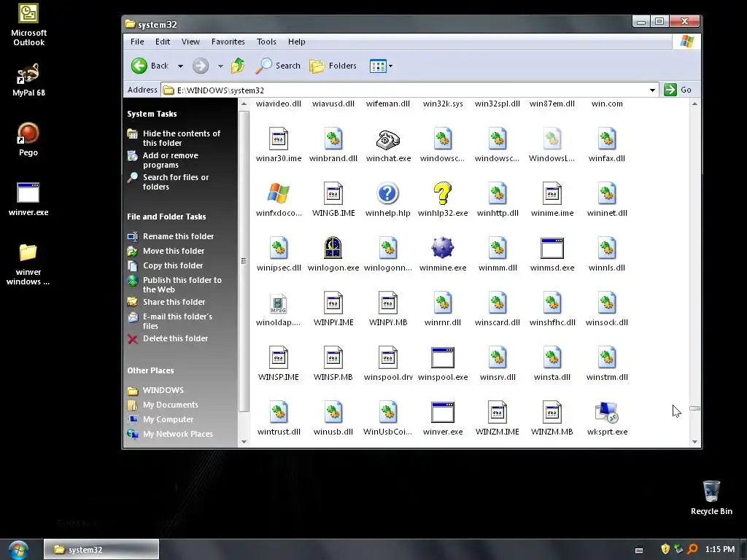This screenshot has width=747, height=560.
Task: Select the winhelp.hlp help file icon
Action: point(388,194)
